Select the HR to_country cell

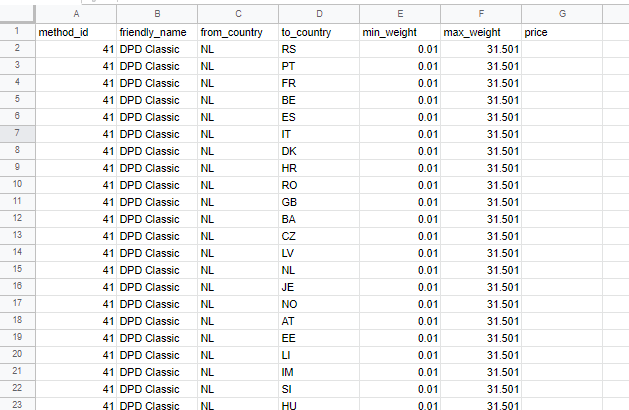[x=319, y=168]
